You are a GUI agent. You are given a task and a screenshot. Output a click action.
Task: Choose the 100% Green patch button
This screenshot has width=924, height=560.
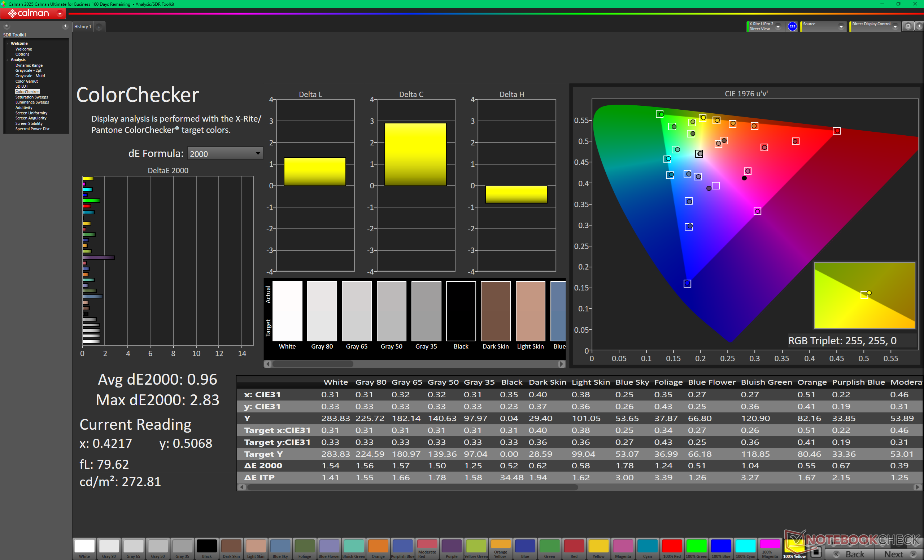[696, 548]
